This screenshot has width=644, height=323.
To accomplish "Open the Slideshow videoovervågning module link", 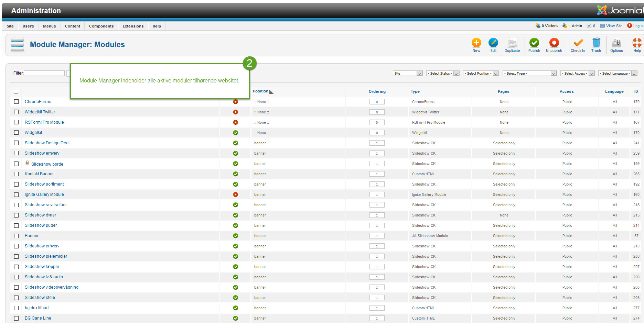I will pos(52,287).
